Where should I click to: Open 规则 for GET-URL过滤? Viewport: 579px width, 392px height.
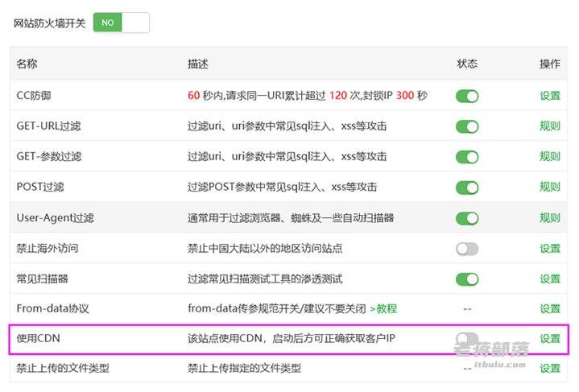[550, 126]
